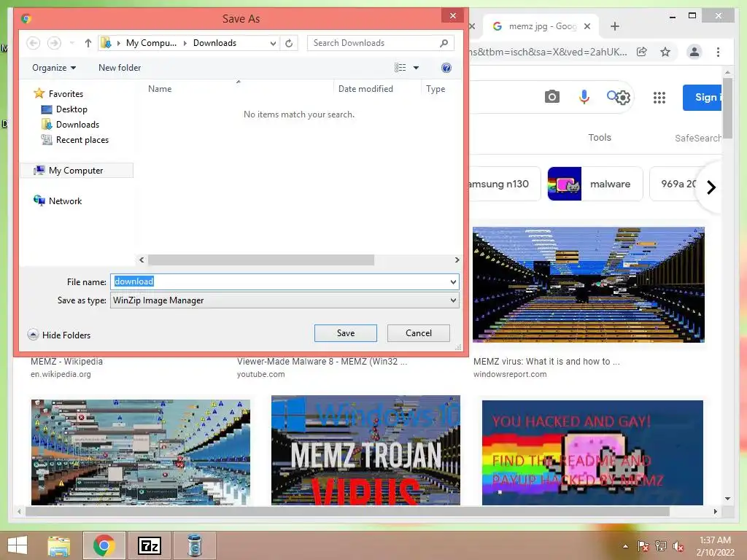Expand address bar path dropdown

click(x=273, y=43)
